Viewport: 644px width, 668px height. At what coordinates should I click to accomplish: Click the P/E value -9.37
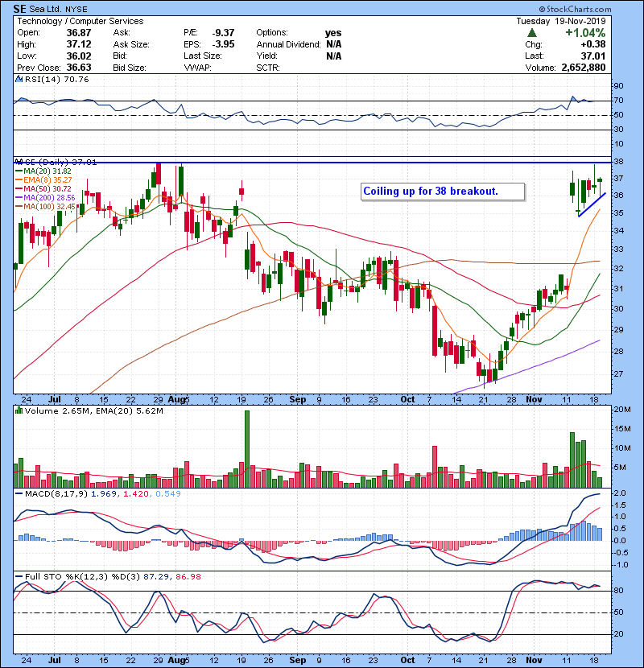[x=223, y=33]
